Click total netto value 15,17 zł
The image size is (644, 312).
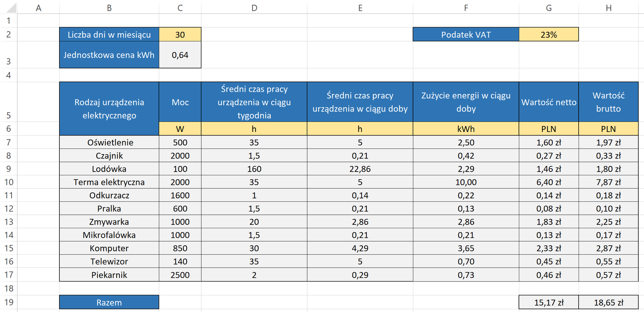(548, 302)
